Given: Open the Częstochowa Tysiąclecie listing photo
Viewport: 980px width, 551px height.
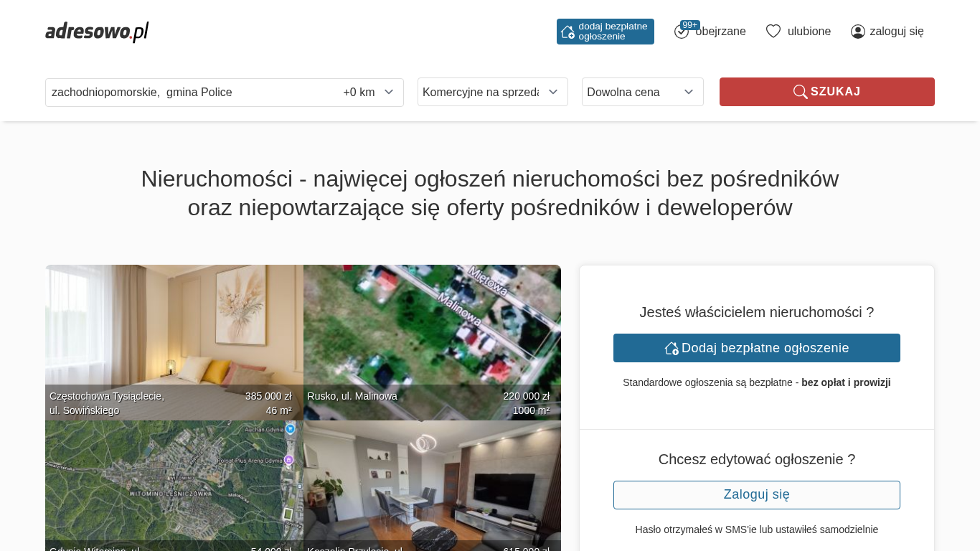Looking at the screenshot, I should 174,330.
